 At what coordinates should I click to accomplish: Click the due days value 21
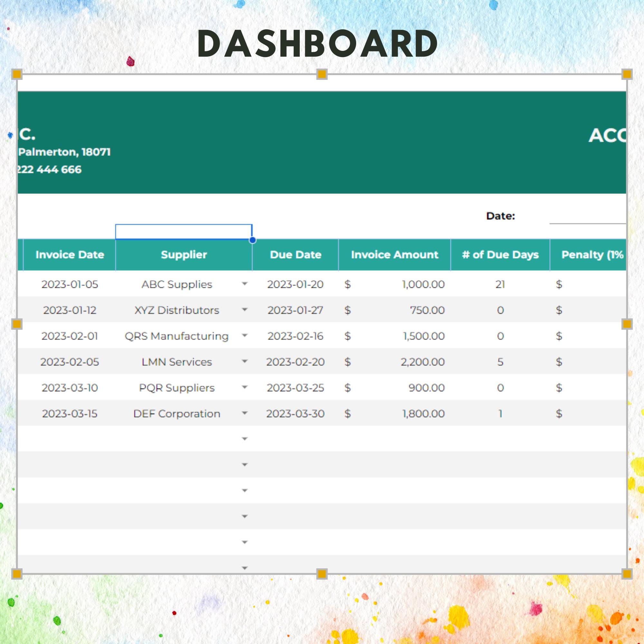[500, 284]
